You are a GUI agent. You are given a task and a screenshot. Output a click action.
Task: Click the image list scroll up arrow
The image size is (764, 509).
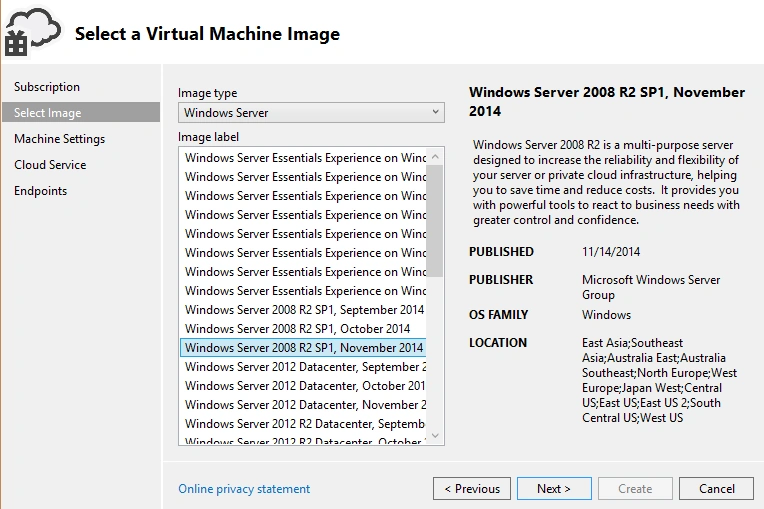(435, 156)
